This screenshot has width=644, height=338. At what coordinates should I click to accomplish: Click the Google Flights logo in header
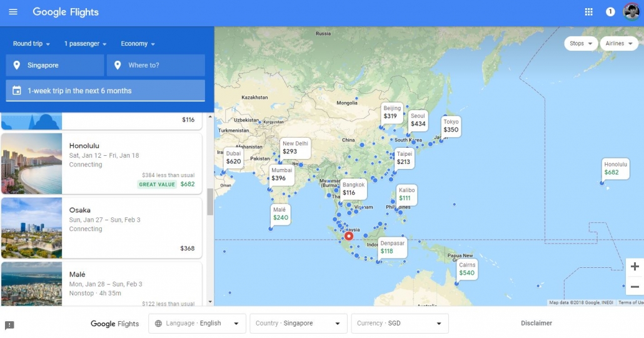tap(66, 12)
